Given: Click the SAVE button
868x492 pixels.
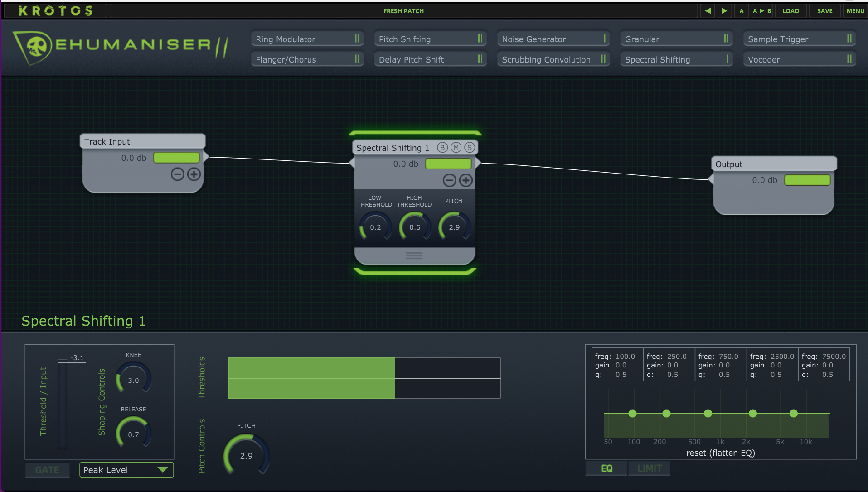Looking at the screenshot, I should tap(824, 11).
